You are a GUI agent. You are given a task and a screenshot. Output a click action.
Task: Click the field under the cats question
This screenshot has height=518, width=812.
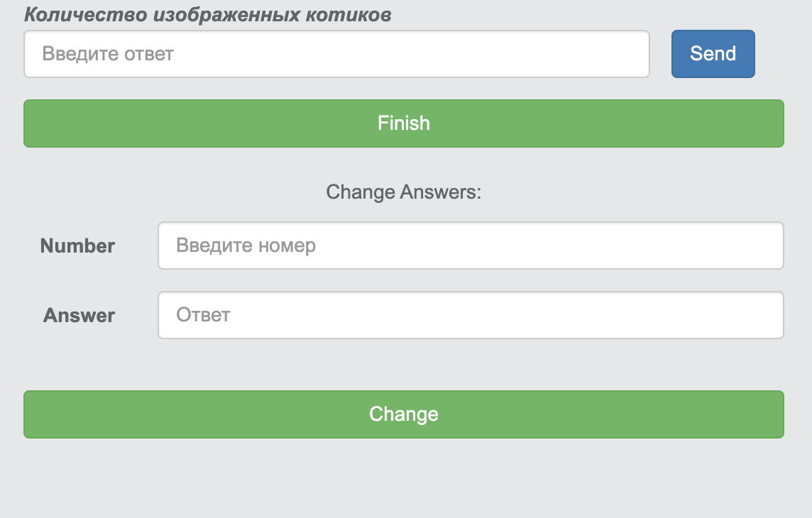336,54
